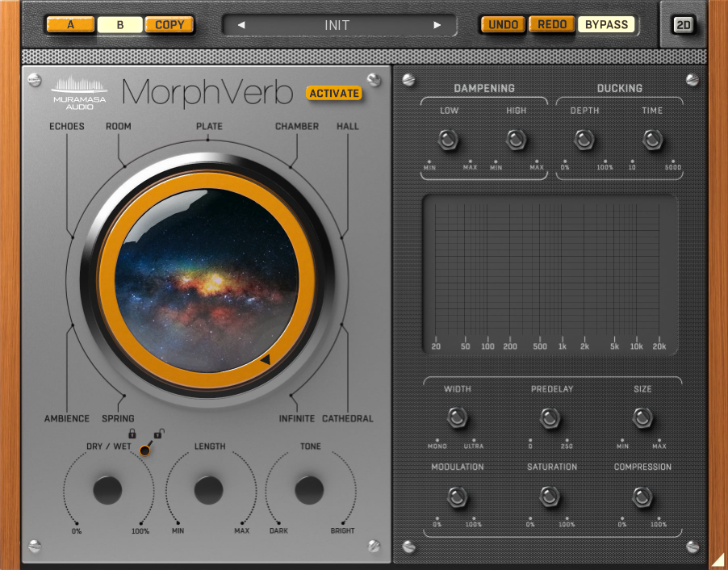Click the galaxy morph dial center
The height and width of the screenshot is (570, 728).
(207, 283)
